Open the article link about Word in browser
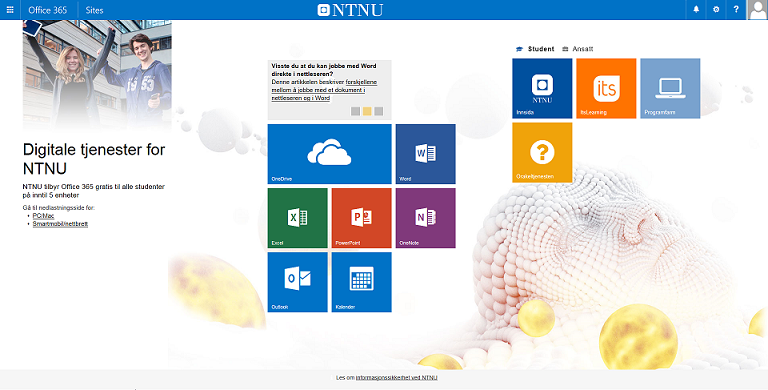This screenshot has width=768, height=390. point(324,90)
